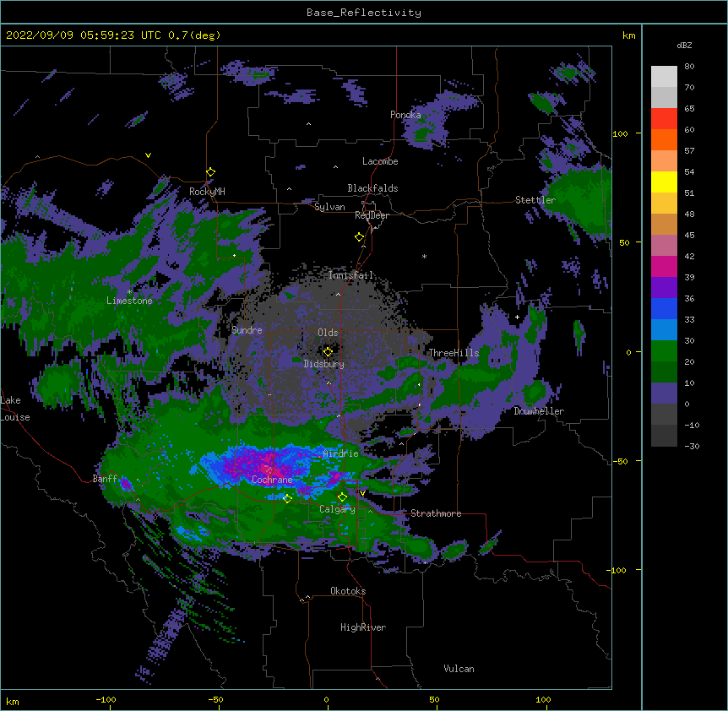
Task: Click the Lacombe city label
Action: (x=380, y=161)
